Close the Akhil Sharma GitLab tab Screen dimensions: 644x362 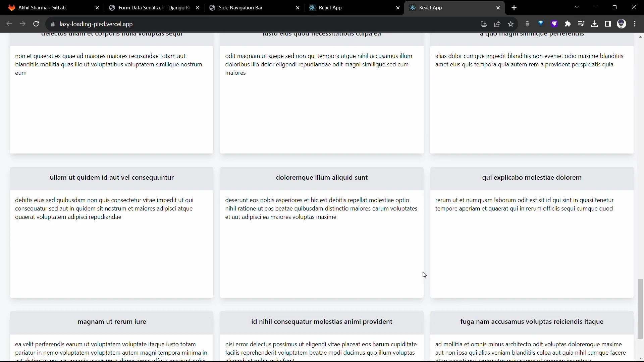[x=97, y=8]
